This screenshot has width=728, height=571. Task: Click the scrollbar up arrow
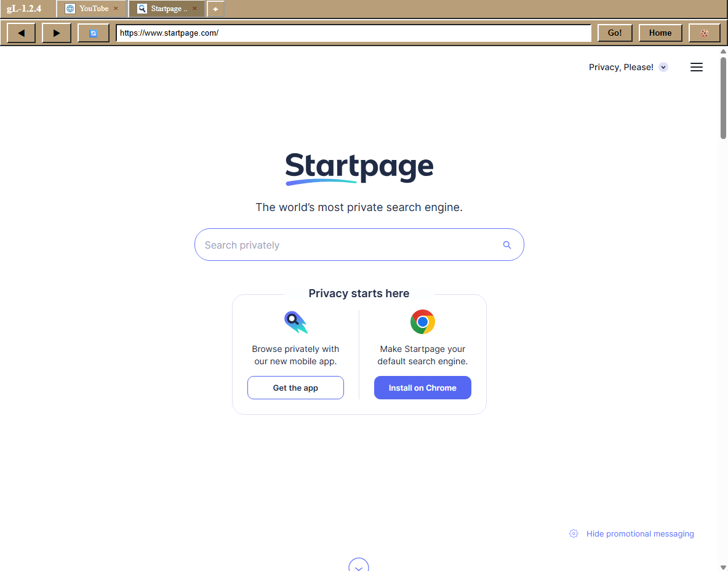pyautogui.click(x=723, y=52)
